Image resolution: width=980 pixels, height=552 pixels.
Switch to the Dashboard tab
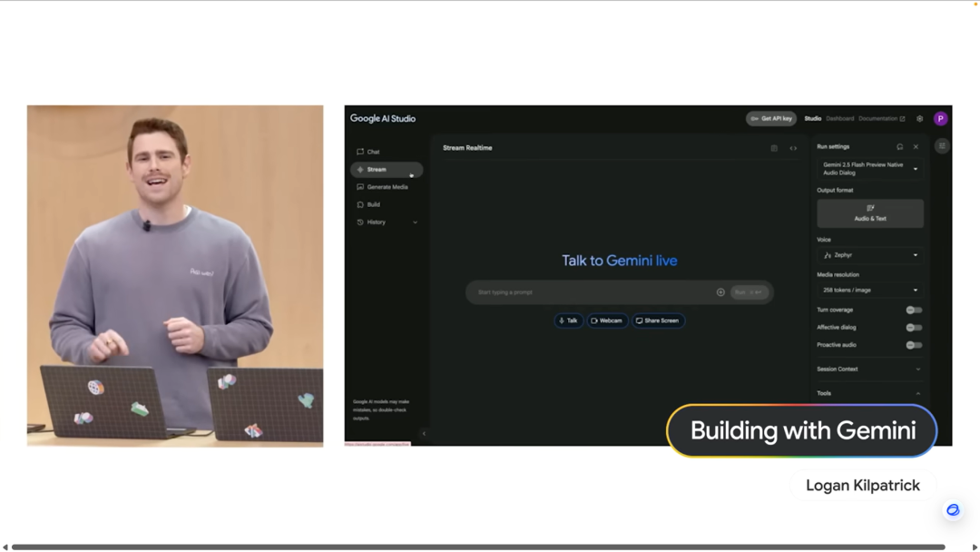[x=839, y=119]
